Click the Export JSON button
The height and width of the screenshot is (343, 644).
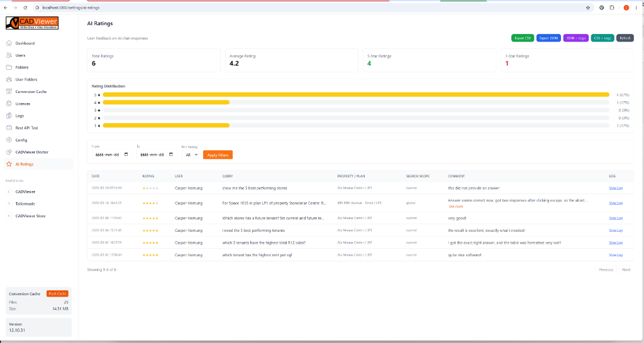(548, 38)
